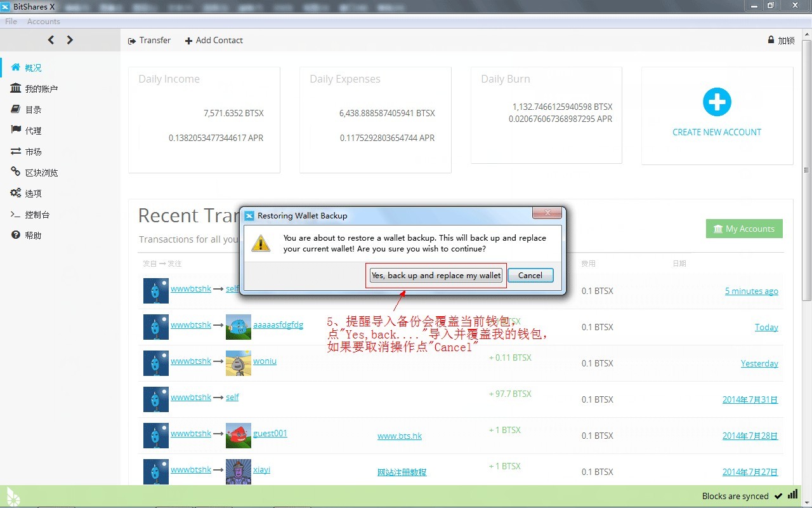Click the guest001 red avatar

(239, 436)
